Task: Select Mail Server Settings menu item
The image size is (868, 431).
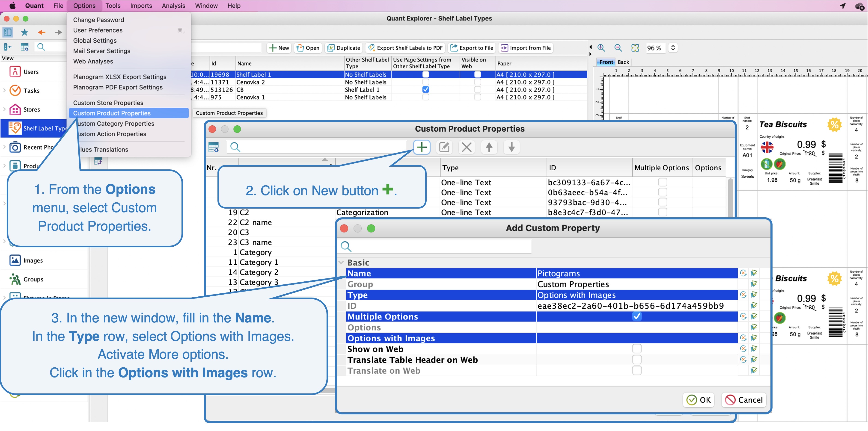Action: click(x=101, y=51)
